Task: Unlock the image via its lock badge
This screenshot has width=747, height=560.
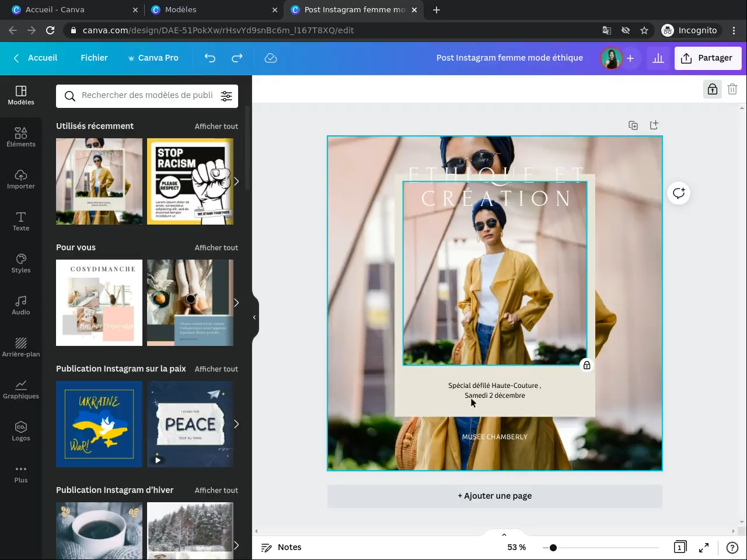Action: [587, 365]
